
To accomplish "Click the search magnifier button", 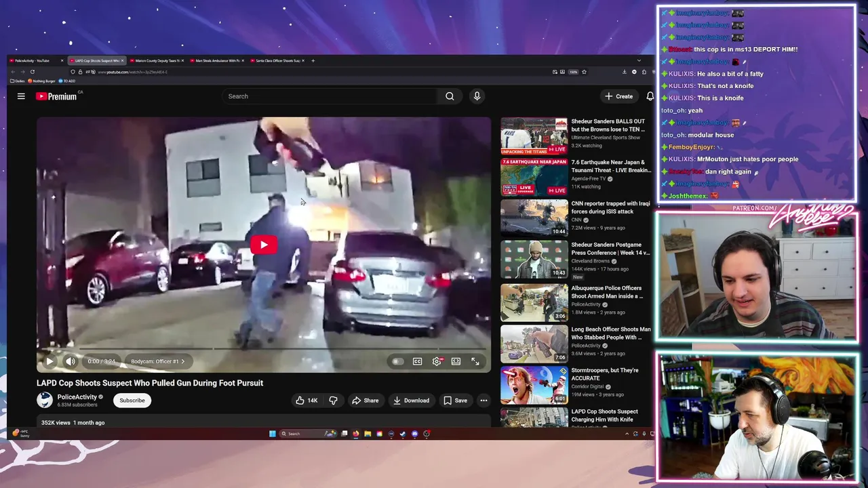I will click(450, 96).
